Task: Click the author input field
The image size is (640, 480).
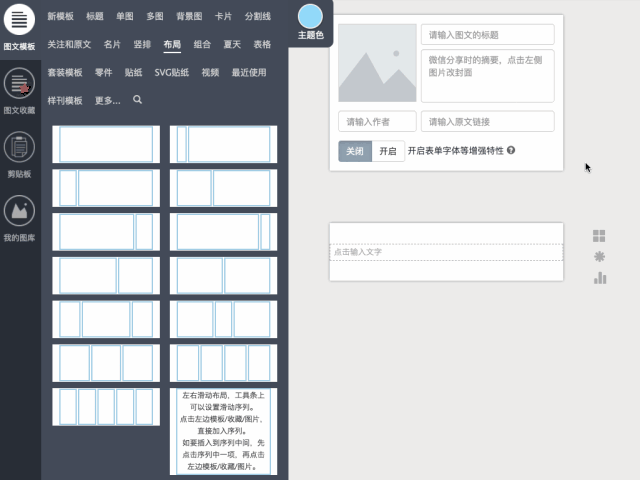Action: tap(377, 121)
